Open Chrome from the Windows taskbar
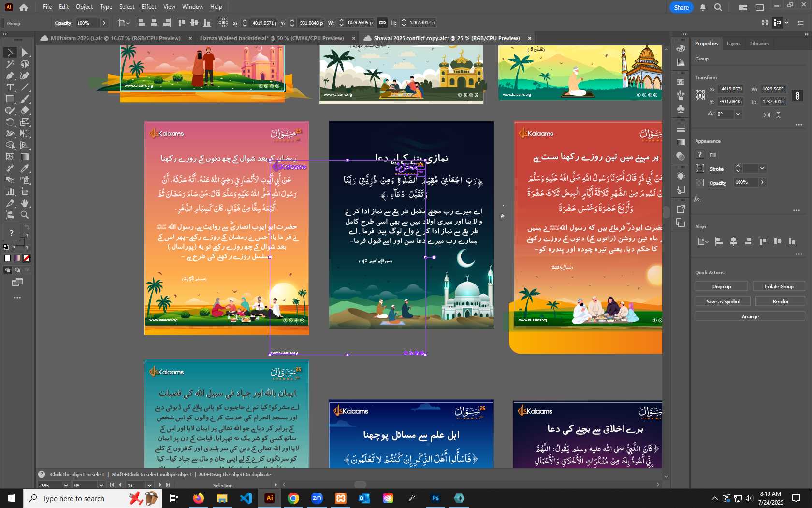Screen dimensions: 812x508 293,498
